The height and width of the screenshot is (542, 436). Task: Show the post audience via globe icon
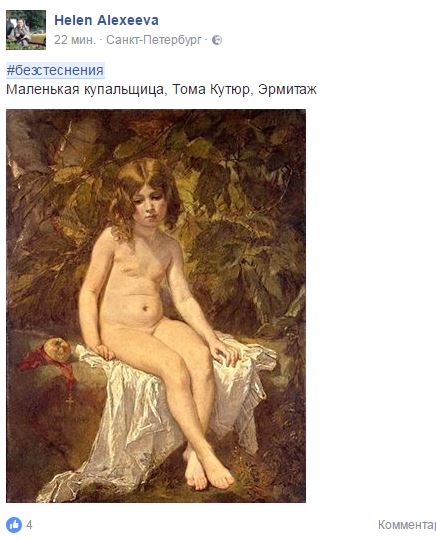click(x=217, y=40)
